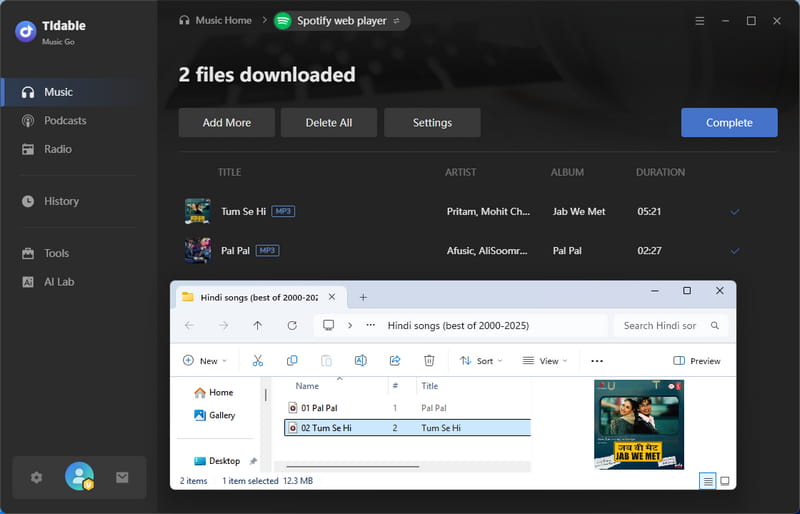Open Desktop in Explorer navigation
Image resolution: width=800 pixels, height=514 pixels.
[x=217, y=461]
